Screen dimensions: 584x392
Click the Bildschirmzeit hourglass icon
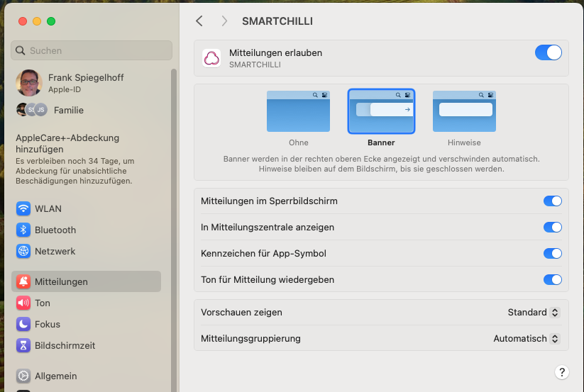point(23,345)
